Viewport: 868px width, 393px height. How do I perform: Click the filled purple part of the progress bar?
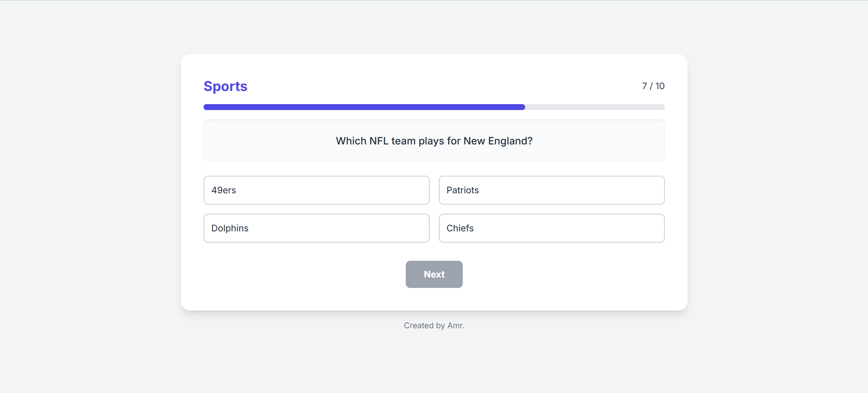(x=364, y=107)
